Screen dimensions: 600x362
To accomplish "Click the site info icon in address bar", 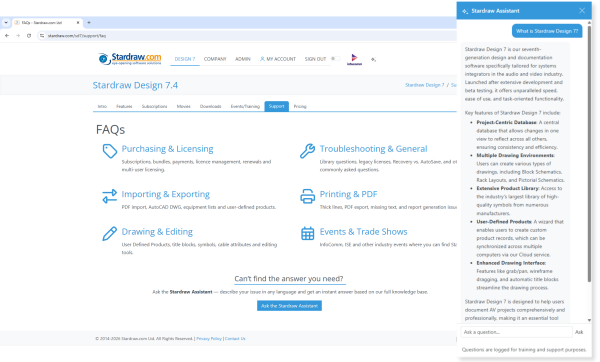I will point(42,36).
